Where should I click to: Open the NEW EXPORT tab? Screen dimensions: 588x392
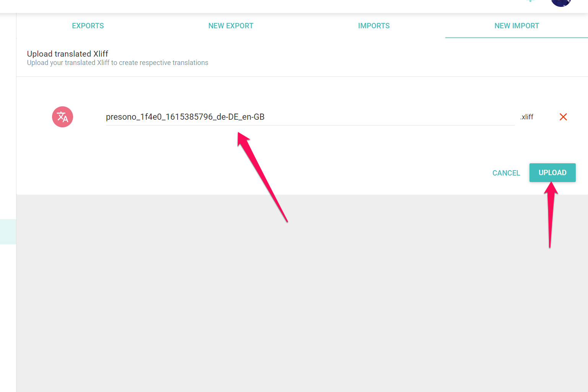pyautogui.click(x=231, y=26)
